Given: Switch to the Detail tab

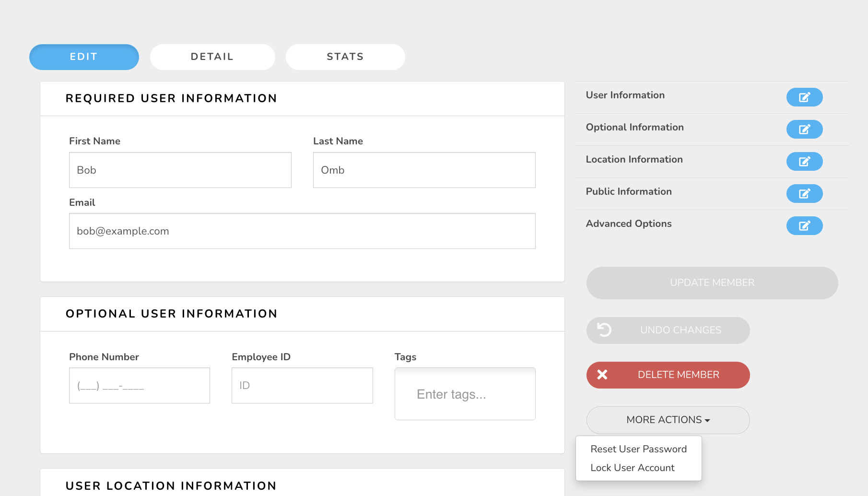Looking at the screenshot, I should 212,57.
